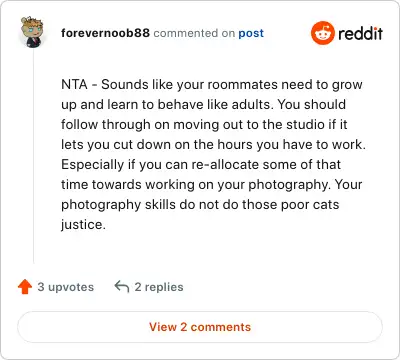The image size is (400, 360).
Task: Click the word "cats" in the comment
Action: 326,205
